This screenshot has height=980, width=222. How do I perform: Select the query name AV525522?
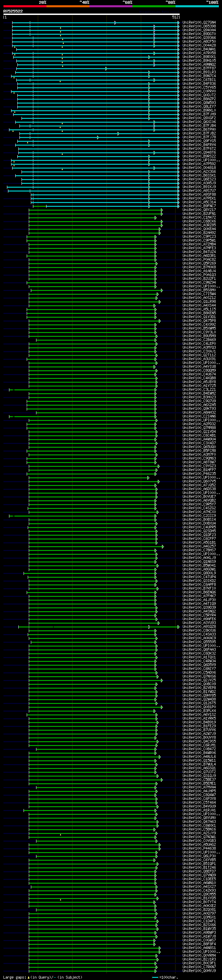[x=13, y=11]
